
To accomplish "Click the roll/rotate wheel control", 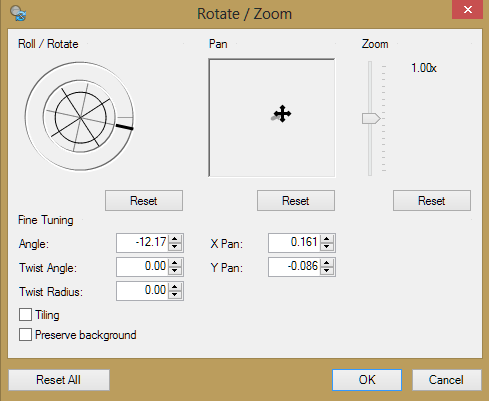I will (x=80, y=116).
